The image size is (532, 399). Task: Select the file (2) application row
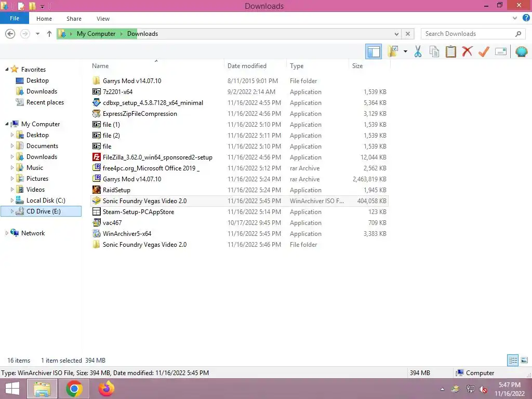(x=240, y=136)
